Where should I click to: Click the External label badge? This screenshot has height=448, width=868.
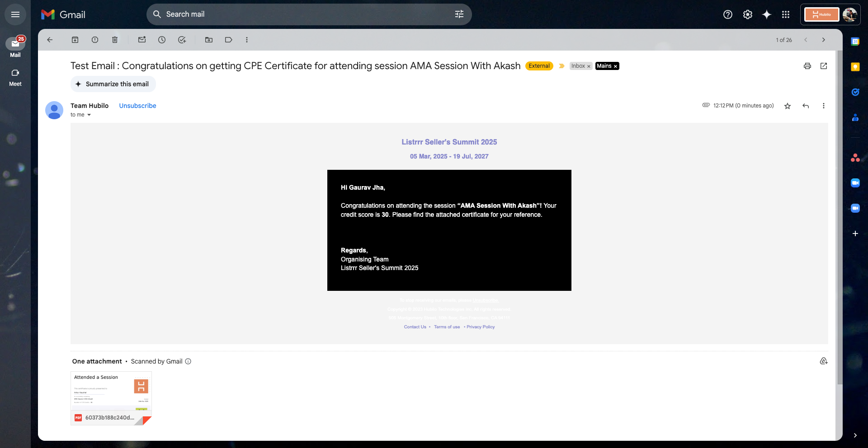point(539,66)
